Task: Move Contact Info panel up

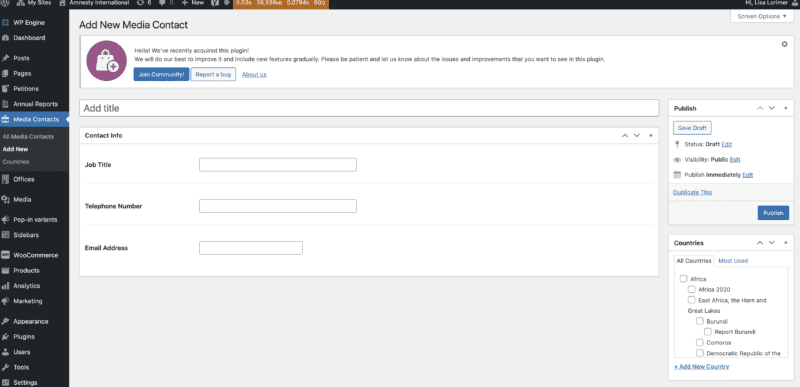Action: tap(624, 136)
